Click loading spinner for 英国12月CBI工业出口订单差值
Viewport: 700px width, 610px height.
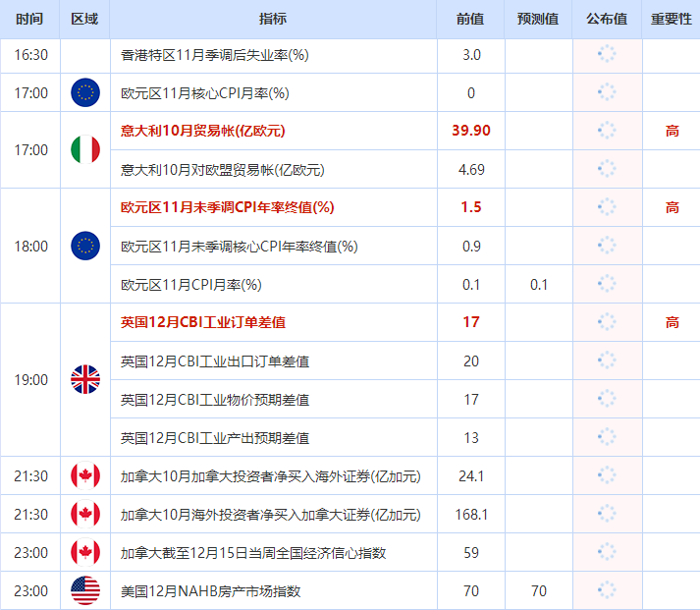[607, 360]
